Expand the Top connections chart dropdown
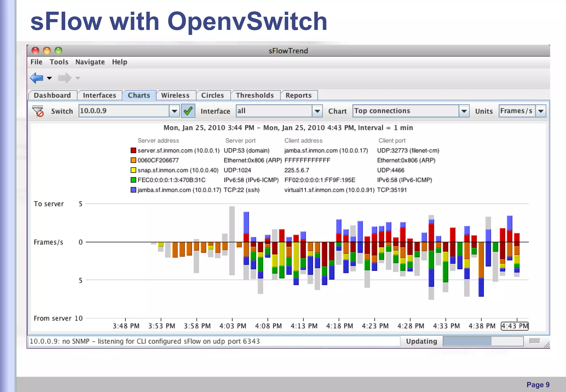Viewport: 566px width, 392px height. click(464, 111)
